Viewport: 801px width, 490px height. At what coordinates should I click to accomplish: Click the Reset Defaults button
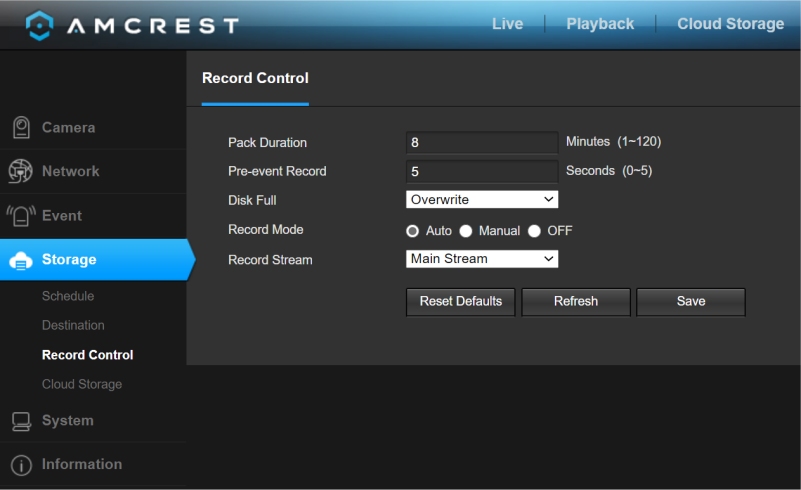[460, 301]
